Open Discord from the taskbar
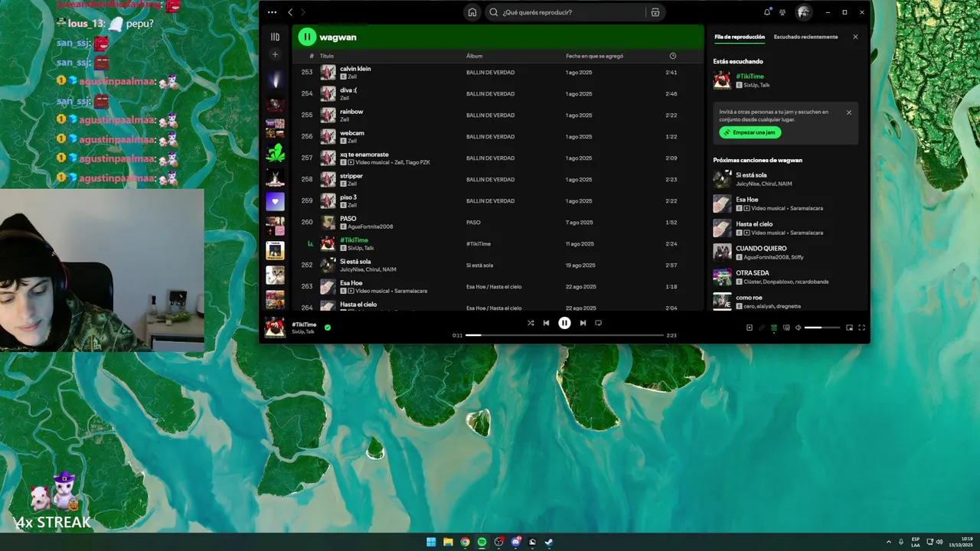The width and height of the screenshot is (980, 551). pos(515,542)
